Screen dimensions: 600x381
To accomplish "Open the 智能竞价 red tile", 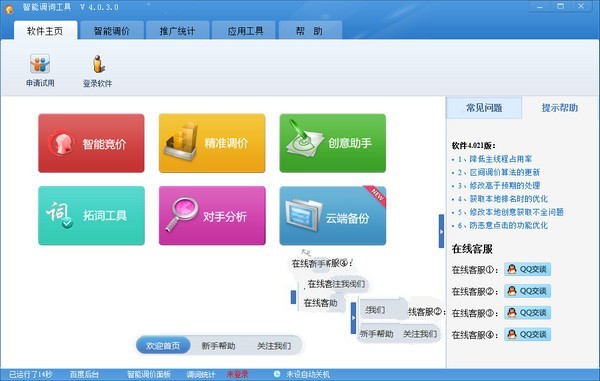I will 91,143.
